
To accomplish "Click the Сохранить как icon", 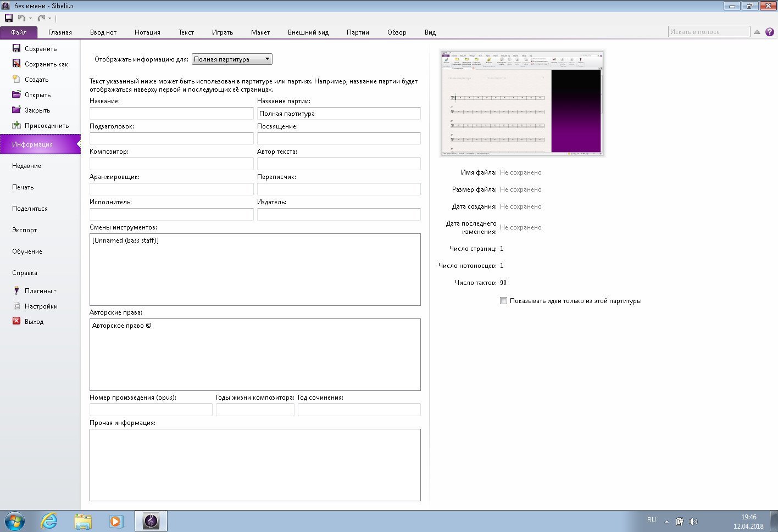I will pos(16,64).
